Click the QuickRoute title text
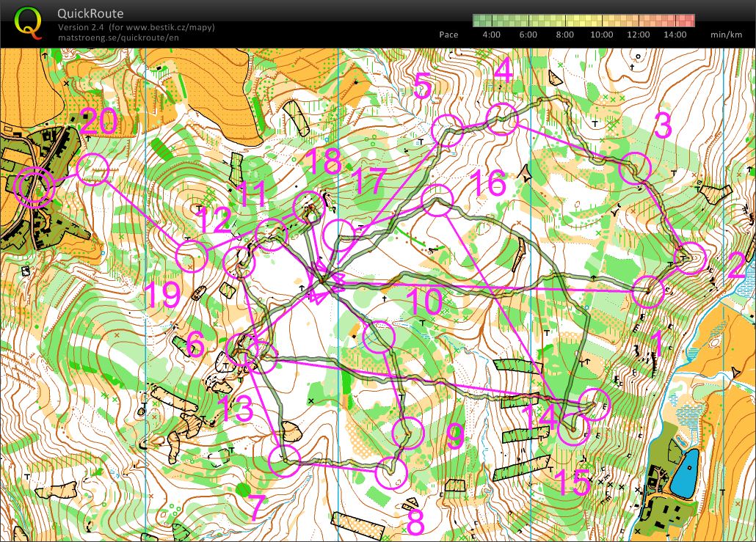The image size is (756, 542). pos(91,14)
